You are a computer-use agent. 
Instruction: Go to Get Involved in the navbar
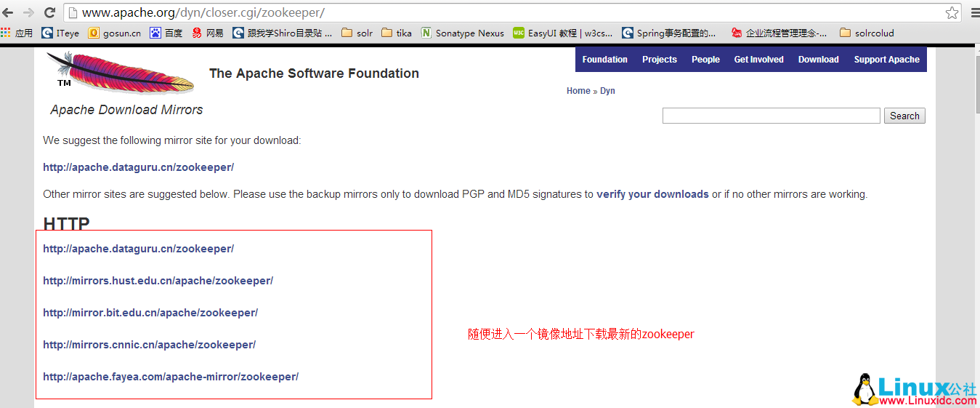pos(758,60)
